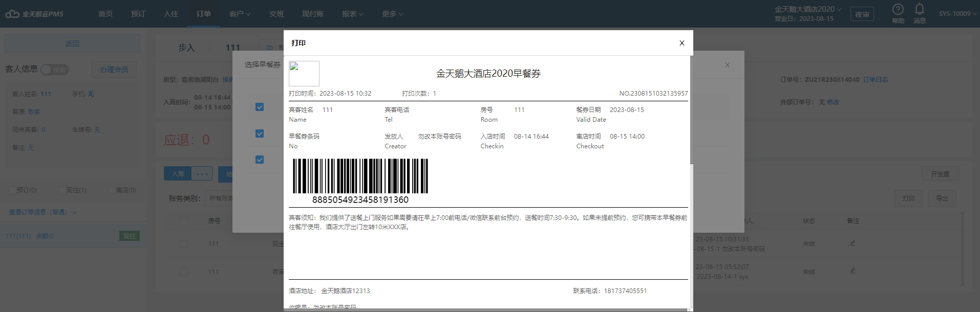Click barcode number 8885054923458191360
Image resolution: width=980 pixels, height=312 pixels.
(360, 200)
